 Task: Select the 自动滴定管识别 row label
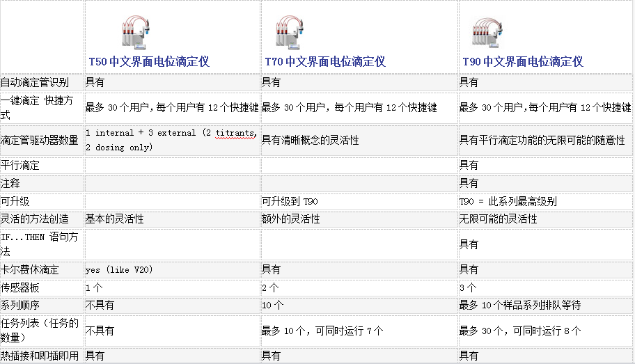(35, 82)
